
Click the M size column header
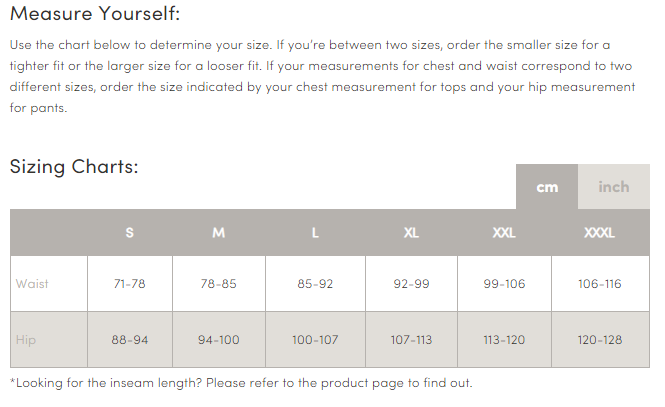(219, 232)
